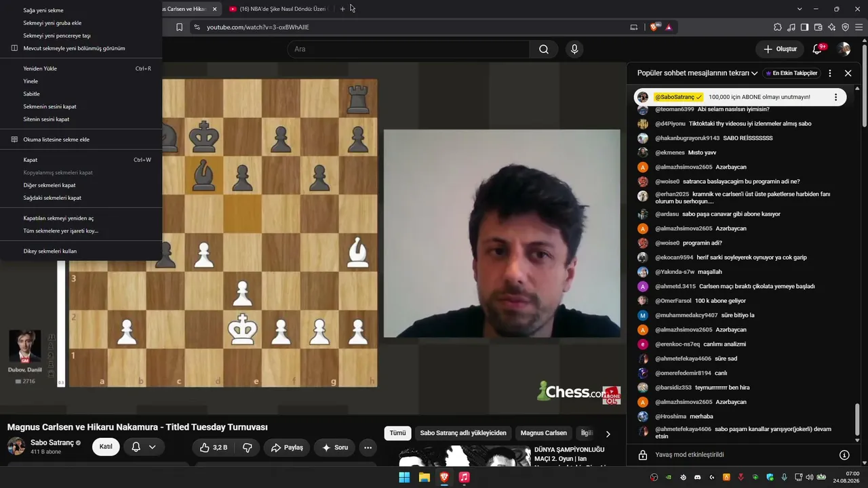
Task: Click the 'Paylaş' share button
Action: pos(286,447)
